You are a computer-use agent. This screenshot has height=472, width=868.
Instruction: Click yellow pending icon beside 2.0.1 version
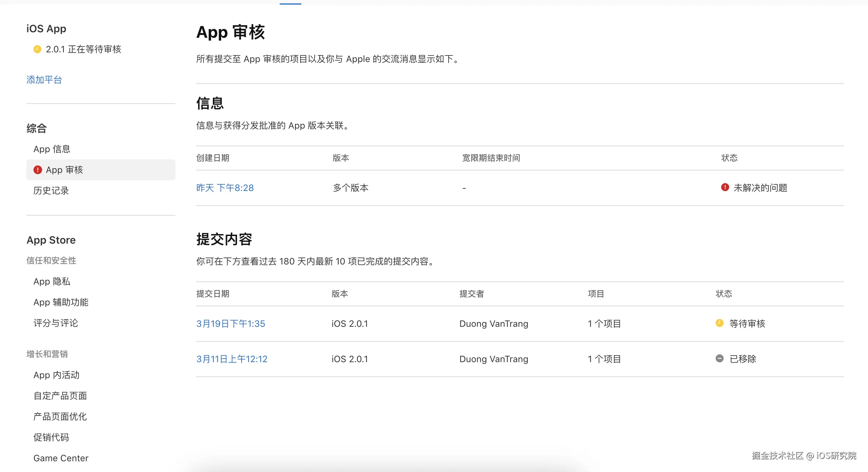pyautogui.click(x=37, y=49)
